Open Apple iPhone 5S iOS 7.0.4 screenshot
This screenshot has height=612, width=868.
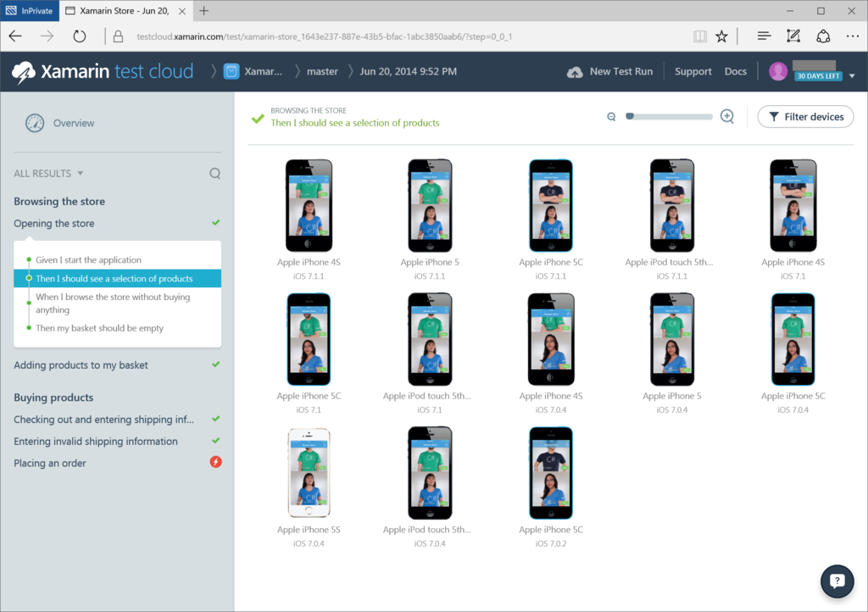coord(309,473)
